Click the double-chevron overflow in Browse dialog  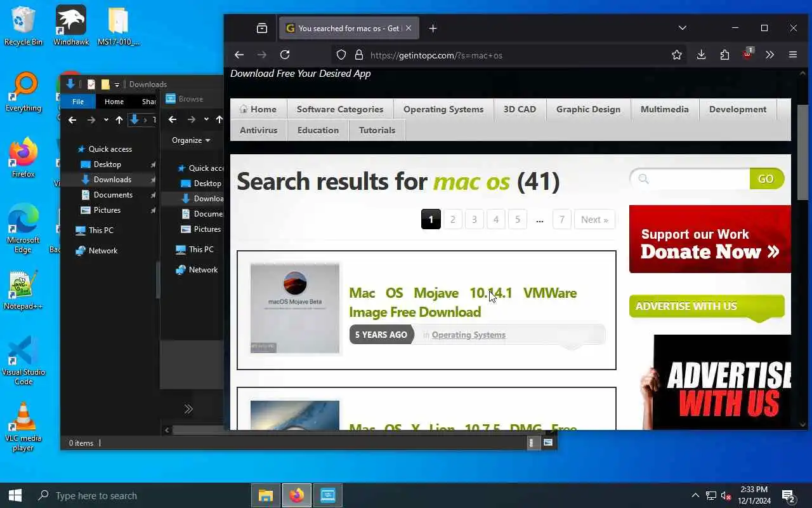point(188,409)
